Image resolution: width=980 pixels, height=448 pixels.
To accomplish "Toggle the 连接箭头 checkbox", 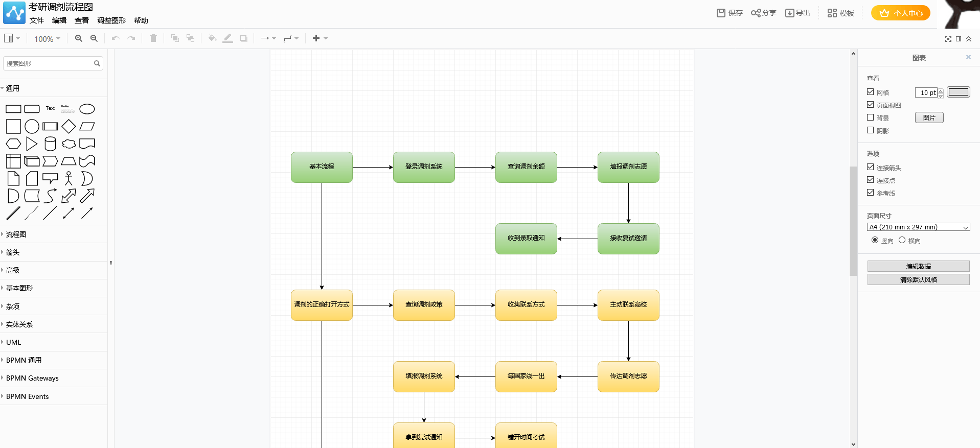I will (870, 167).
